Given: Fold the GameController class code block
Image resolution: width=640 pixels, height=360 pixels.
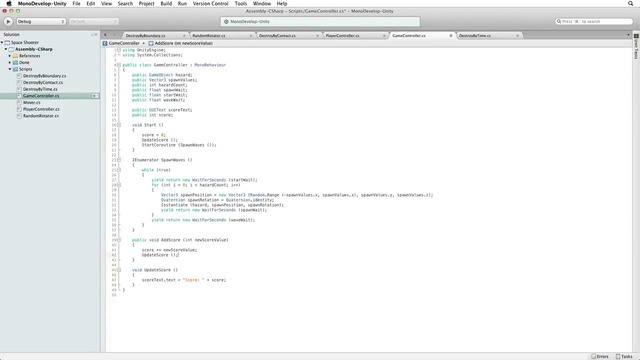Looking at the screenshot, I should 119,65.
